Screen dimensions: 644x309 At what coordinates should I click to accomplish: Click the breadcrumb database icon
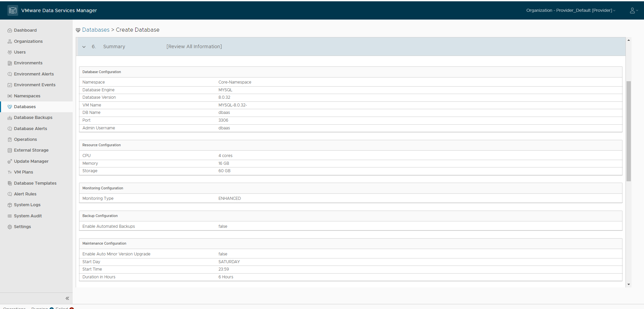[x=78, y=30]
